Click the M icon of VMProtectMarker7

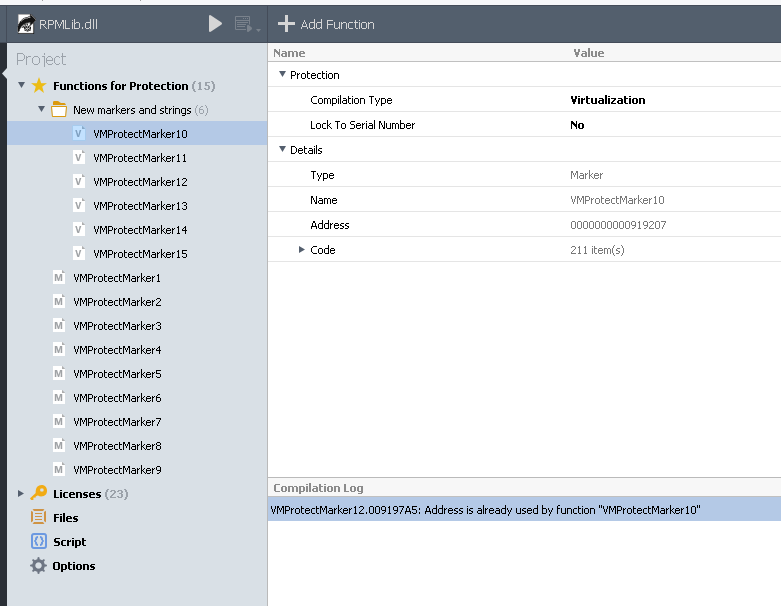coord(59,421)
